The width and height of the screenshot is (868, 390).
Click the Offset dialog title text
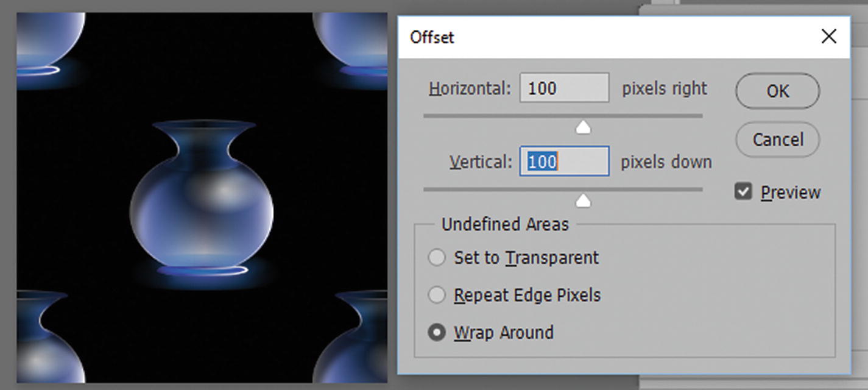432,37
